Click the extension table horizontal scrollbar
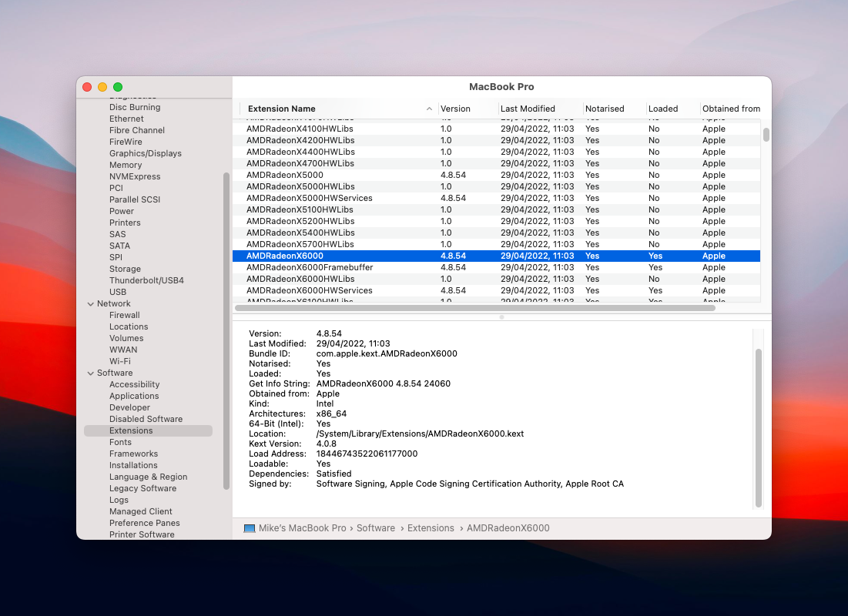Image resolution: width=848 pixels, height=616 pixels. coord(475,308)
